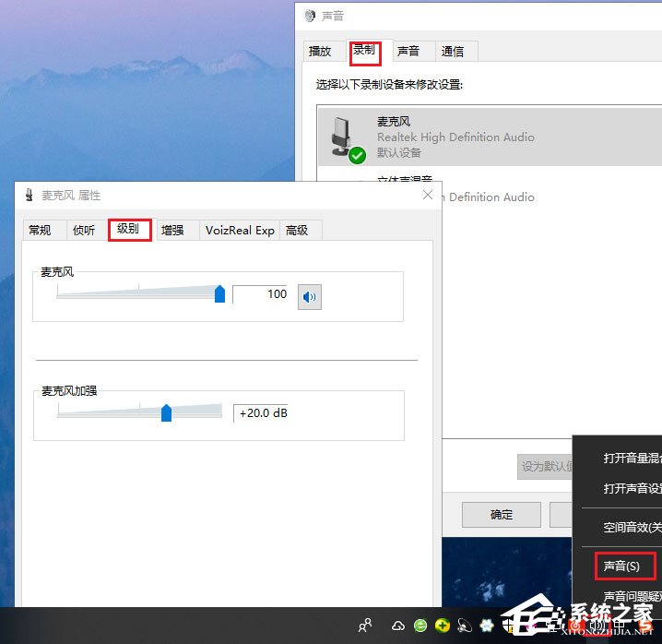Choose 声音(S) from the context menu
The height and width of the screenshot is (644, 662).
point(621,566)
